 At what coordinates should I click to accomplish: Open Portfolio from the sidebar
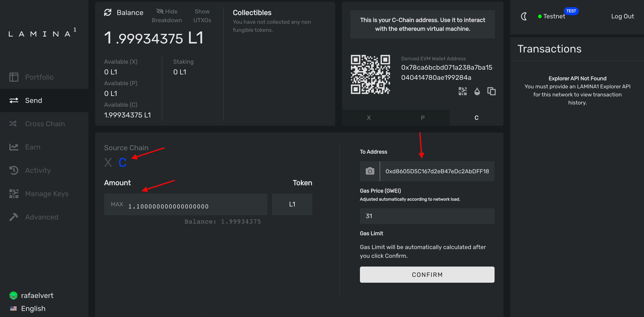(x=44, y=77)
